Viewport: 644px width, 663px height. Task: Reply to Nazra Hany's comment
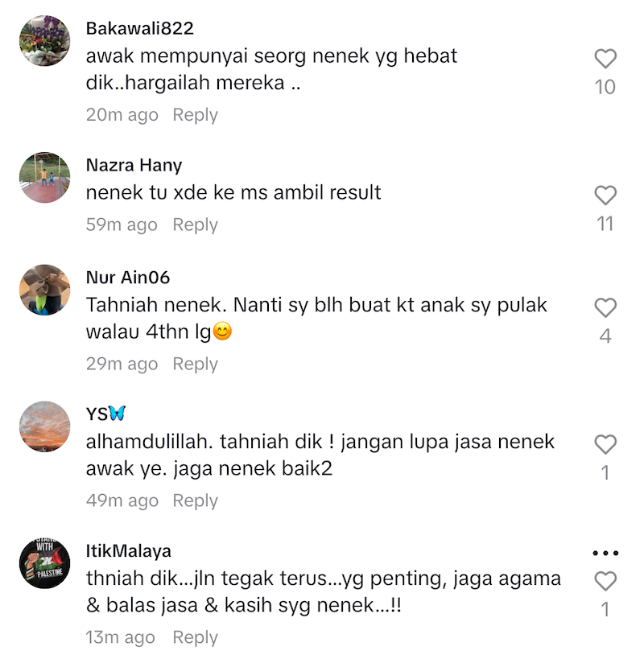[x=195, y=225]
